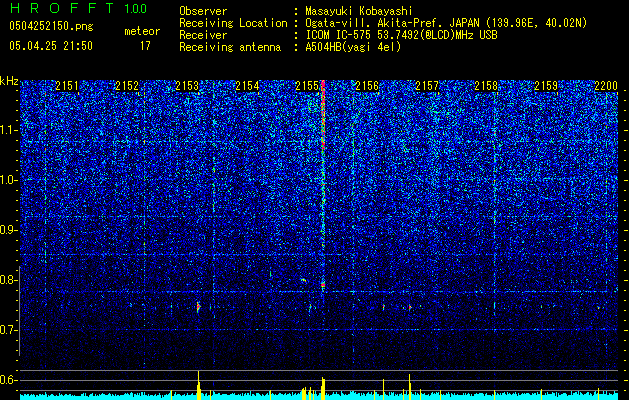Click the kHz axis unit label
This screenshot has width=629, height=400.
10,81
